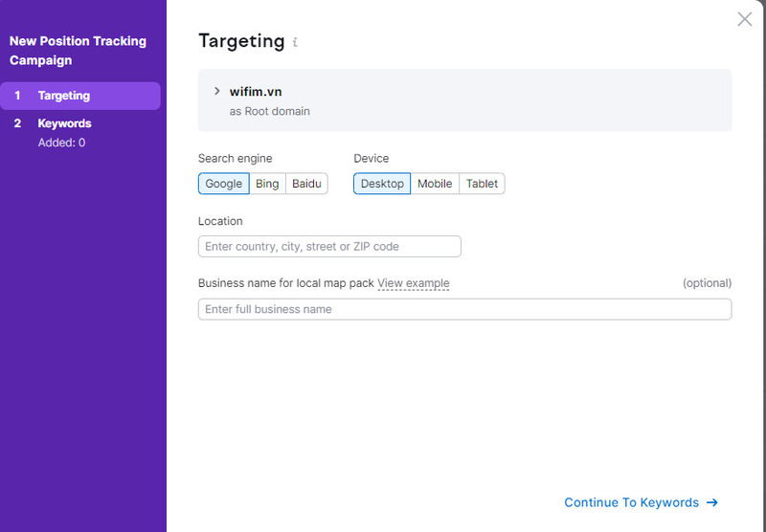Choose Bing search engine option
The image size is (766, 532).
(267, 184)
